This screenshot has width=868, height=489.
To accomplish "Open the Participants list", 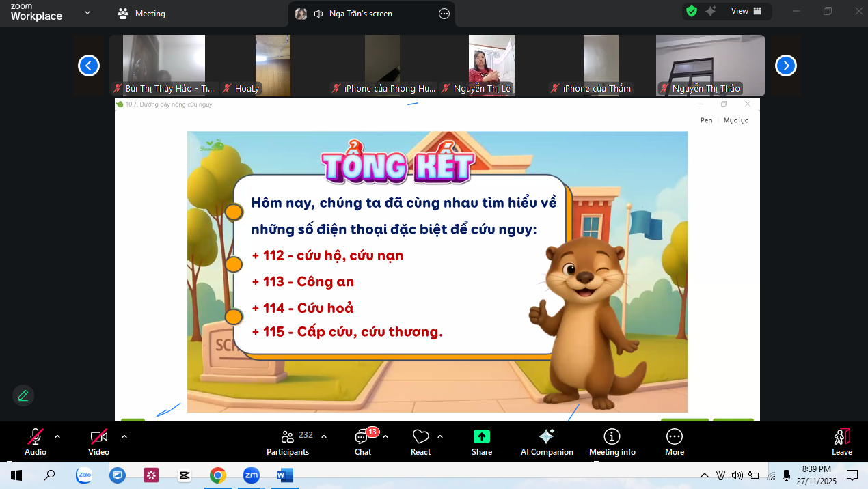I will (x=288, y=442).
